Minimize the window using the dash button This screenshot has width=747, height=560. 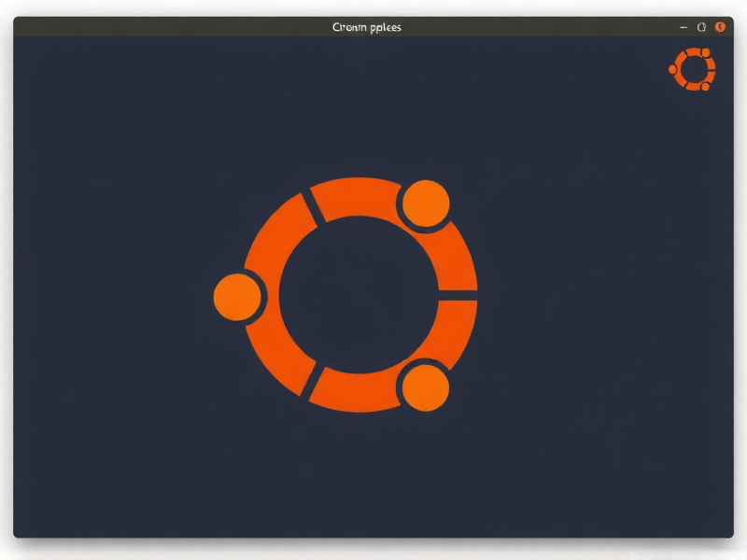click(x=684, y=27)
